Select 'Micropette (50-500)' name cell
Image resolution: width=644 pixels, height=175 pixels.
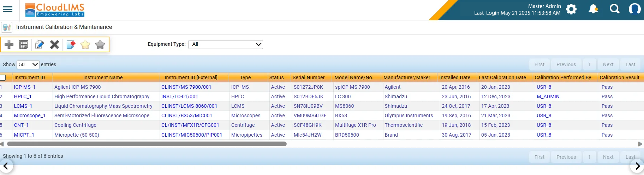[77, 135]
